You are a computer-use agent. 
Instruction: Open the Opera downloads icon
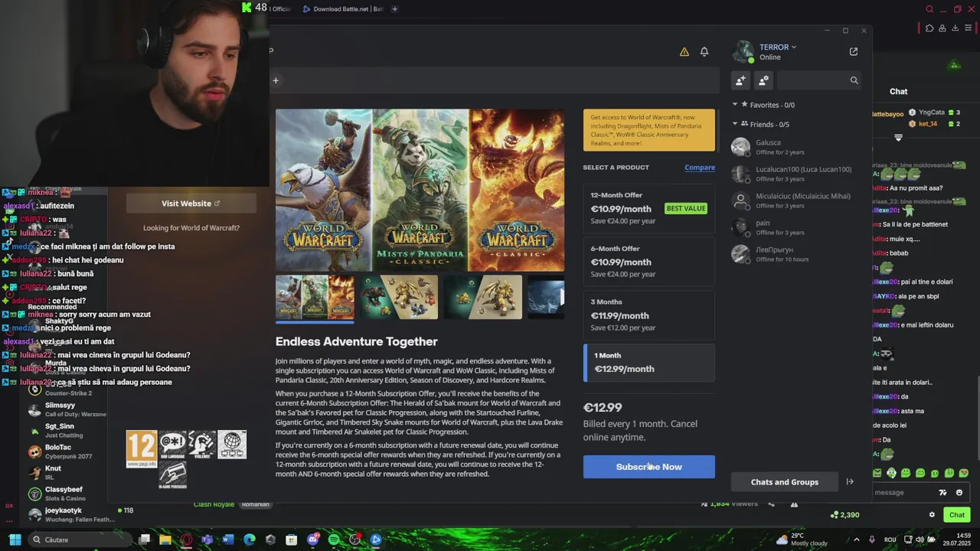[x=955, y=28]
